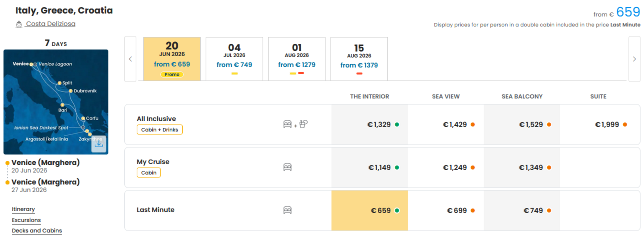Show next departure dates with right arrow

coord(634,59)
